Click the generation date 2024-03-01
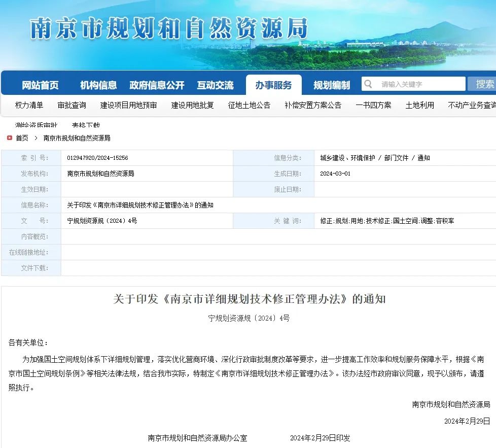 click(335, 174)
